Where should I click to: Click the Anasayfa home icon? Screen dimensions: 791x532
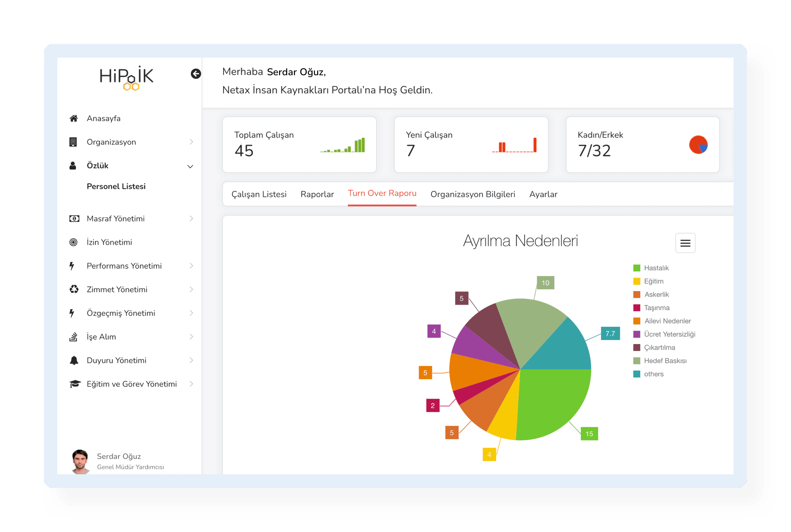pyautogui.click(x=74, y=118)
